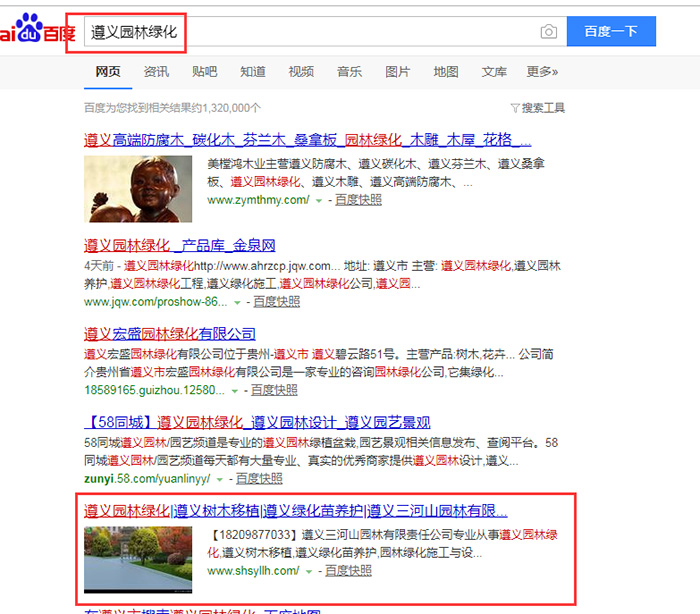Click the camera image search icon
Image resolution: width=700 pixels, height=614 pixels.
coord(548,32)
